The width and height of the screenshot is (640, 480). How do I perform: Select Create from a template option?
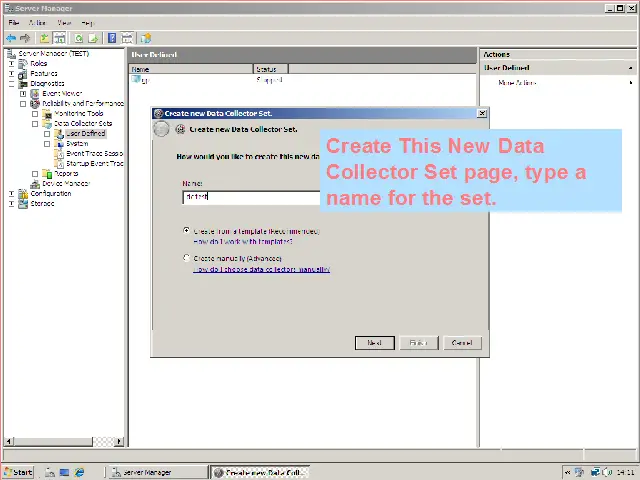(x=186, y=230)
